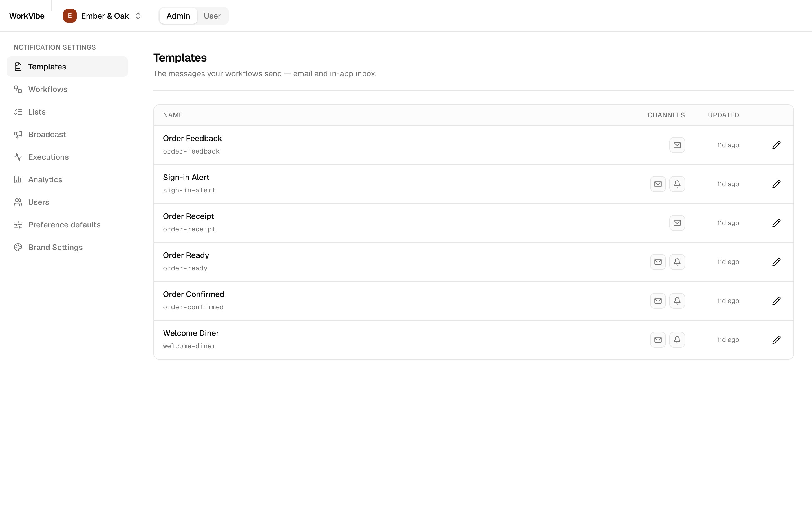Click email channel icon for Order Ready
The width and height of the screenshot is (812, 508).
tap(658, 262)
